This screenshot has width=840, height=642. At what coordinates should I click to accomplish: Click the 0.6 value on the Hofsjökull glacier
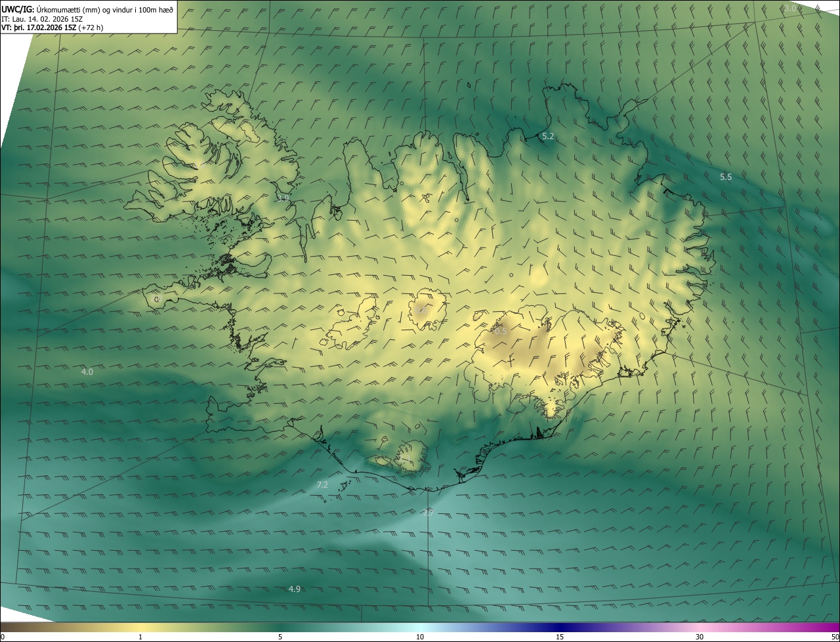421,309
